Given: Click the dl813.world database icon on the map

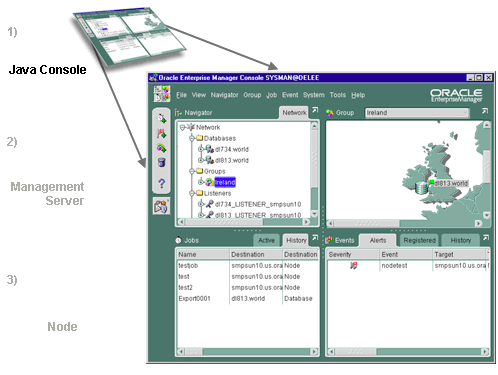Looking at the screenshot, I should click(x=421, y=188).
